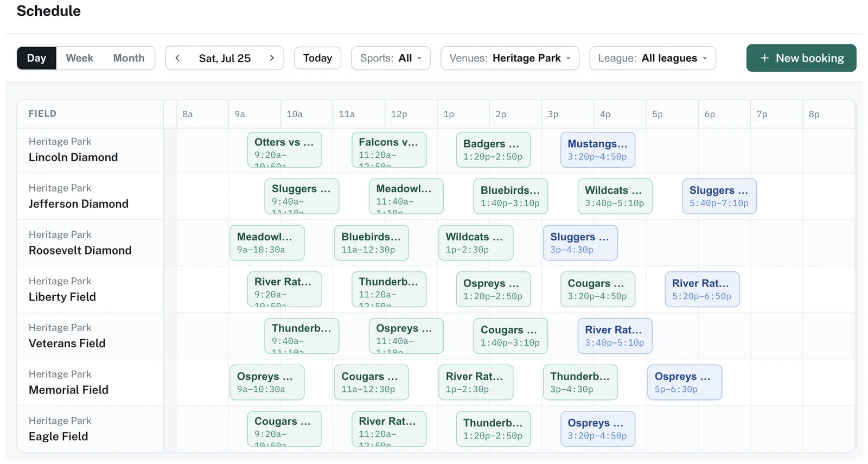Open Sluggers 5:40p-7:10p booking
This screenshot has height=464, width=868.
pyautogui.click(x=719, y=196)
